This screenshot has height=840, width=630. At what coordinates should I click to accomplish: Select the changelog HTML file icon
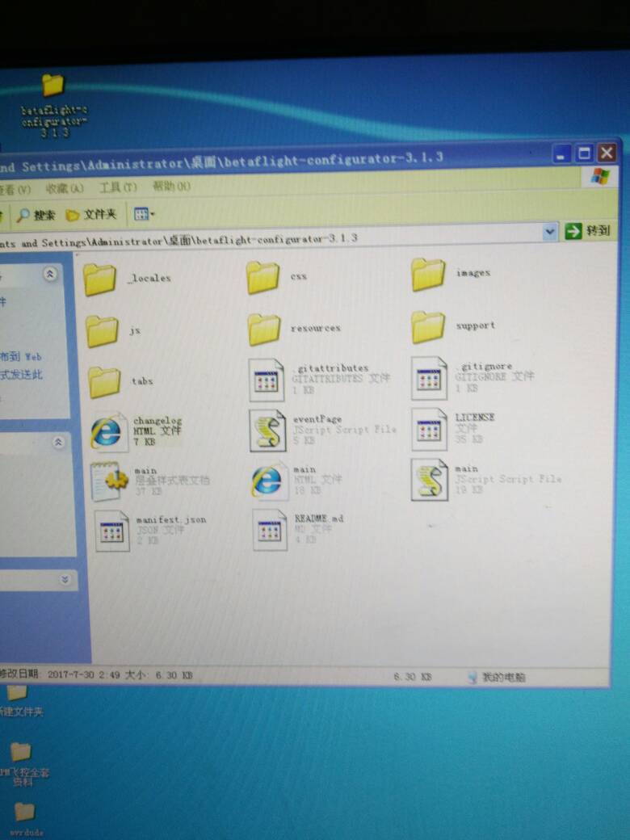tap(107, 432)
